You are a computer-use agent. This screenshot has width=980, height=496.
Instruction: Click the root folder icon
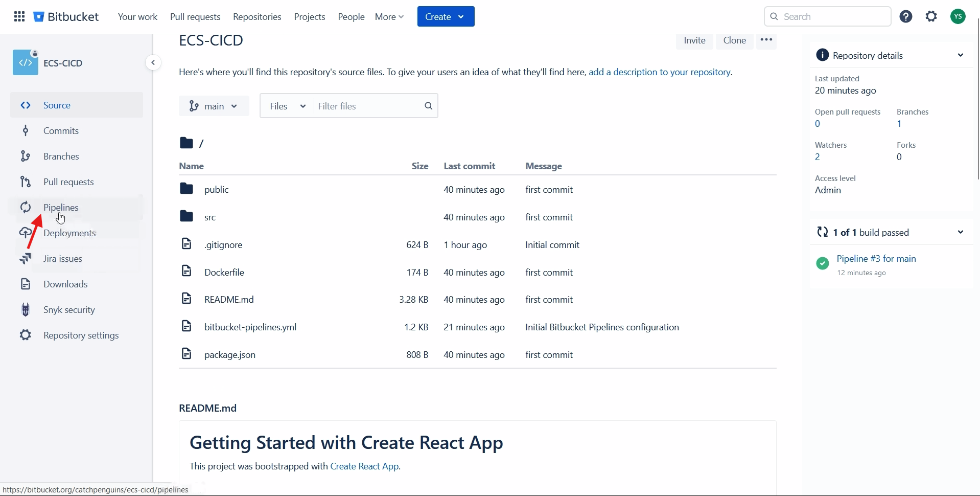[186, 143]
